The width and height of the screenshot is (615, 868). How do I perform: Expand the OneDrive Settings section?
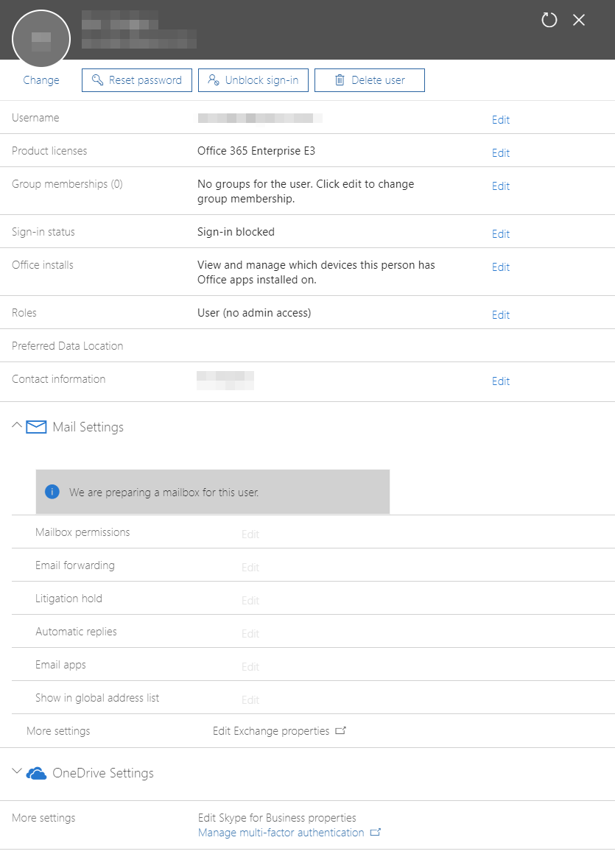pyautogui.click(x=18, y=772)
